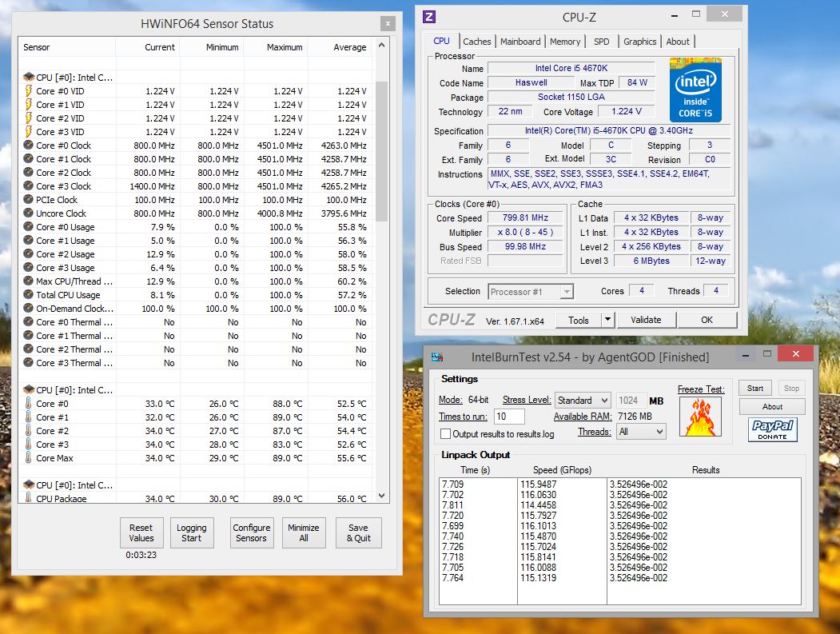This screenshot has width=840, height=634.
Task: Click the CPU-Z Validate button
Action: pos(646,320)
